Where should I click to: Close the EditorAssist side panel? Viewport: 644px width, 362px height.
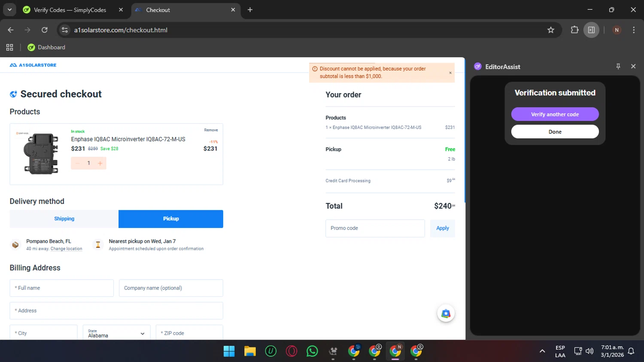(633, 67)
